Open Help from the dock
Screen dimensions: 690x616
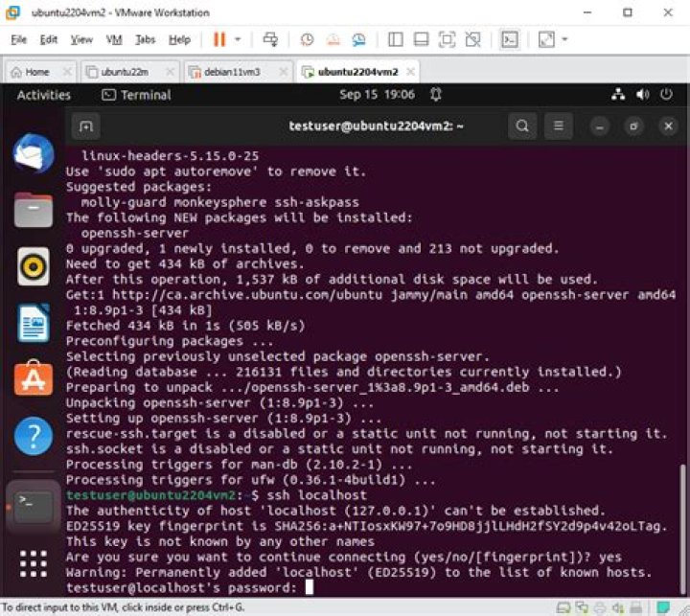[34, 436]
